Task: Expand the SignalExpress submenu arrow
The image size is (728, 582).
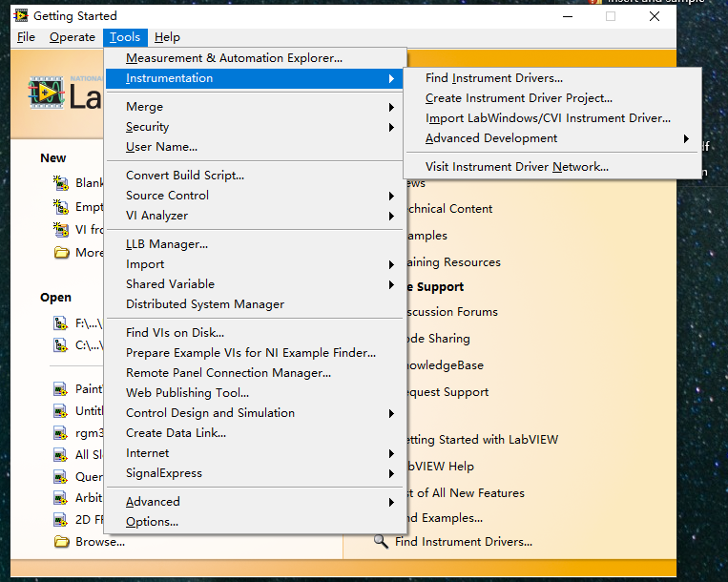Action: [391, 473]
